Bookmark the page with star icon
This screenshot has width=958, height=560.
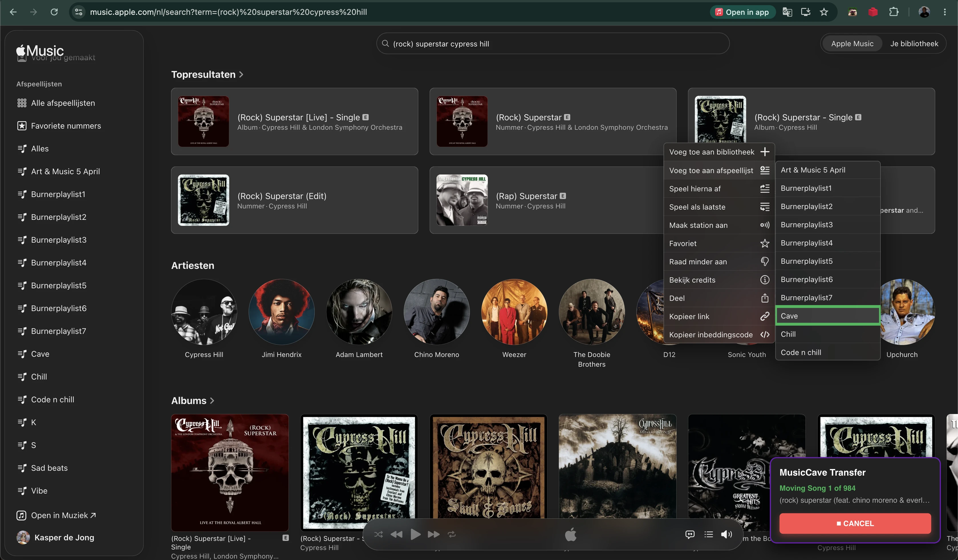(824, 12)
